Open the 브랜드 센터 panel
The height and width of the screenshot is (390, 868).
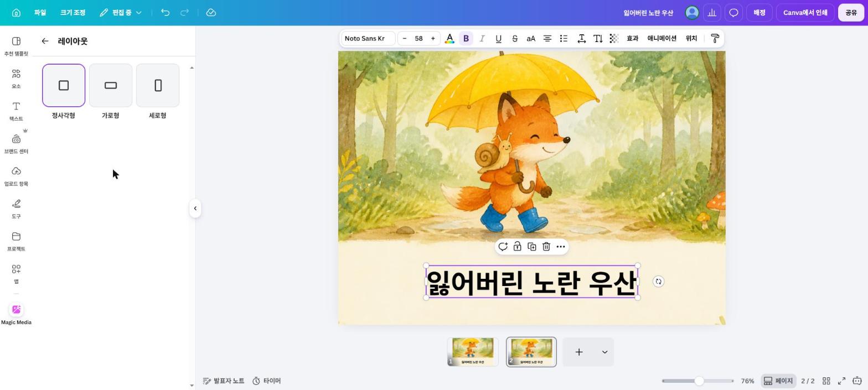[x=16, y=144]
